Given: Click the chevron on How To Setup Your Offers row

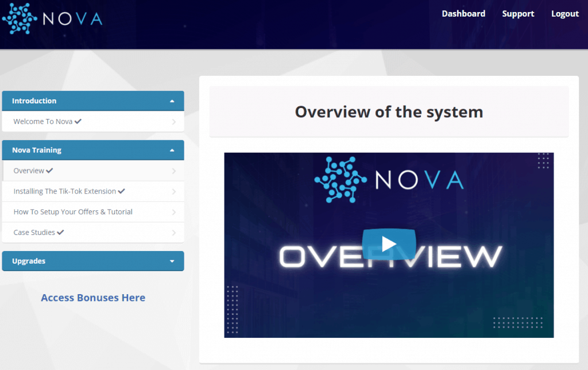Looking at the screenshot, I should (173, 212).
